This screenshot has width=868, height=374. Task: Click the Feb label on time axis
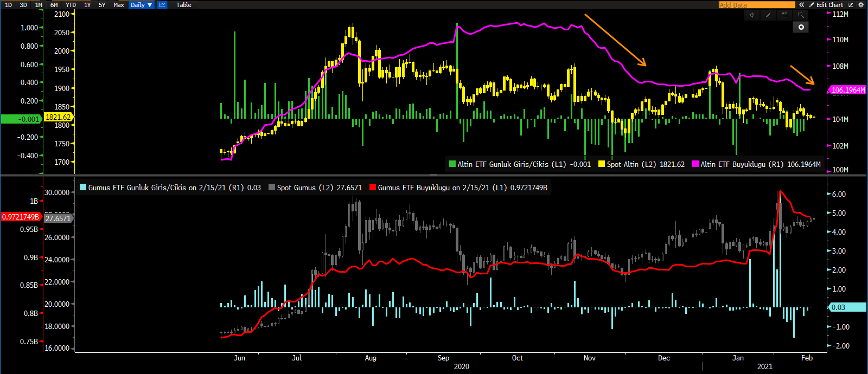point(807,358)
